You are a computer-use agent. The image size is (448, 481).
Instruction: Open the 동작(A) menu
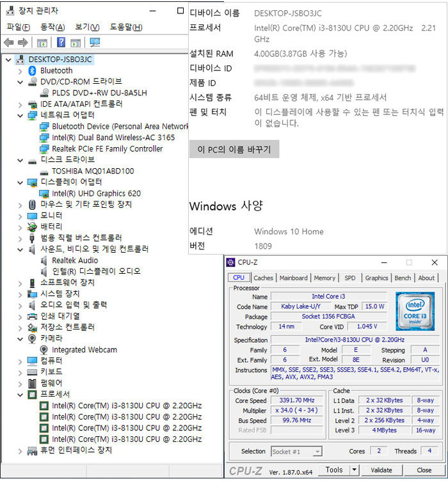[52, 28]
